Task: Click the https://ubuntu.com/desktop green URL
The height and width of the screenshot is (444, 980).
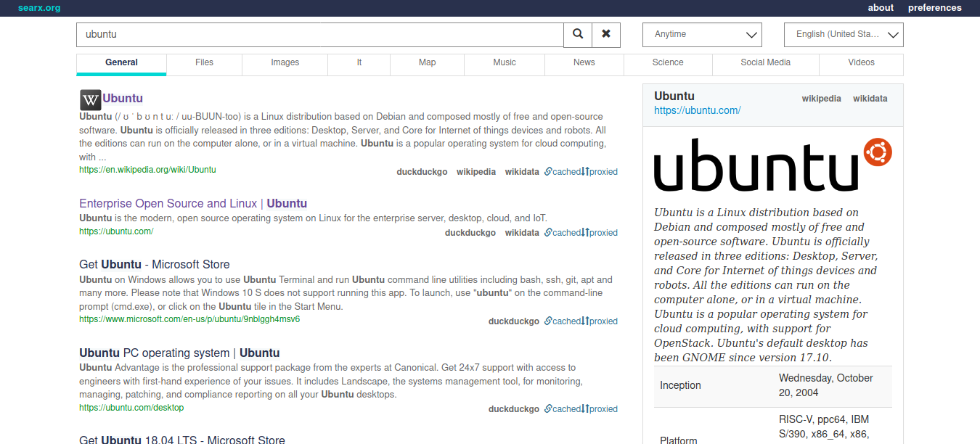Action: (131, 408)
